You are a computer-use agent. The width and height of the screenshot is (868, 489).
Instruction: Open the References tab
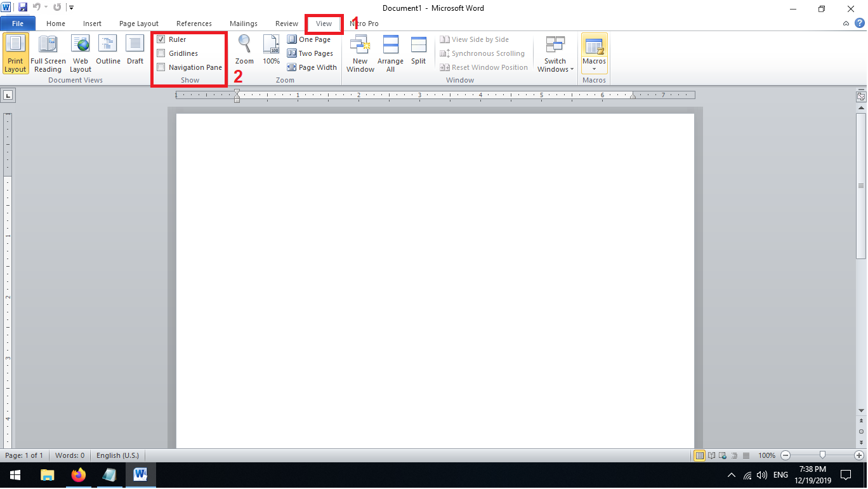pyautogui.click(x=194, y=23)
